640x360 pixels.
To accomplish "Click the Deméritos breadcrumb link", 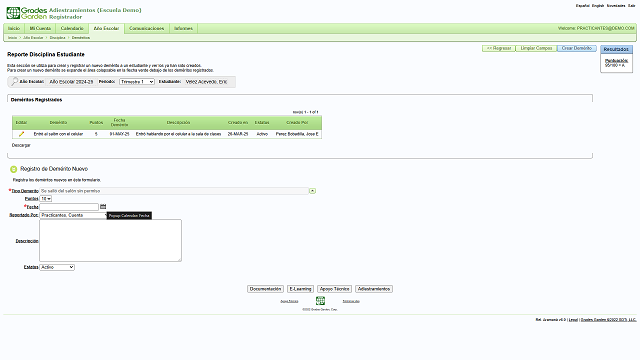I will (x=81, y=38).
